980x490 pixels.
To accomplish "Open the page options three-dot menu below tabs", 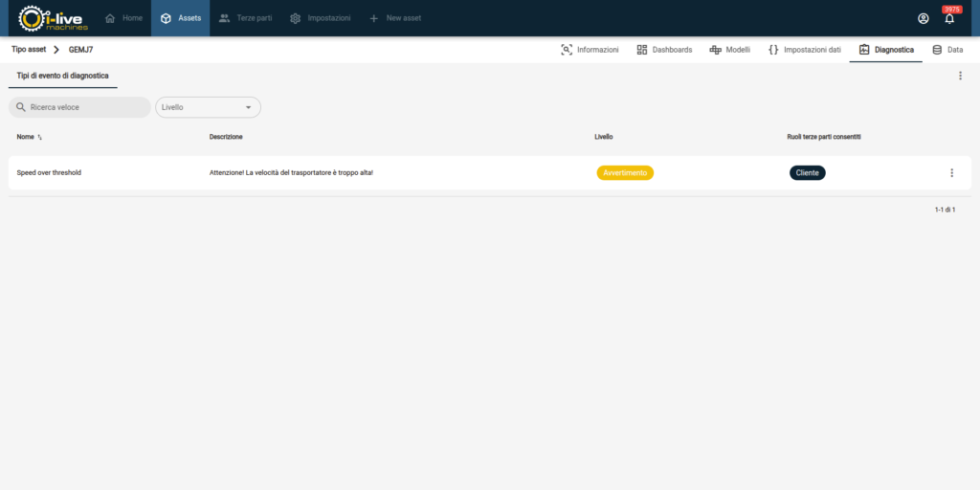I will (960, 76).
